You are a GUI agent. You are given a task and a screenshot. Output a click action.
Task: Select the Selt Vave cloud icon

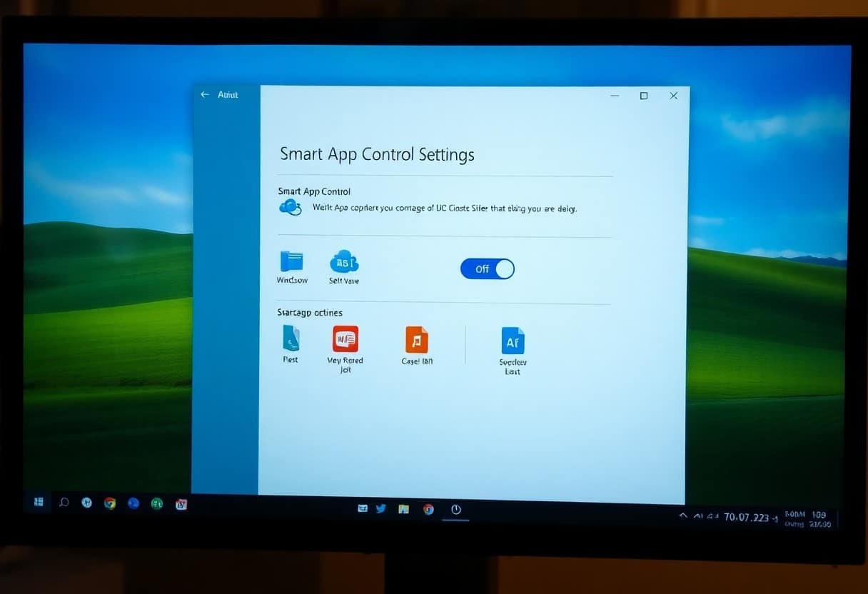point(344,261)
